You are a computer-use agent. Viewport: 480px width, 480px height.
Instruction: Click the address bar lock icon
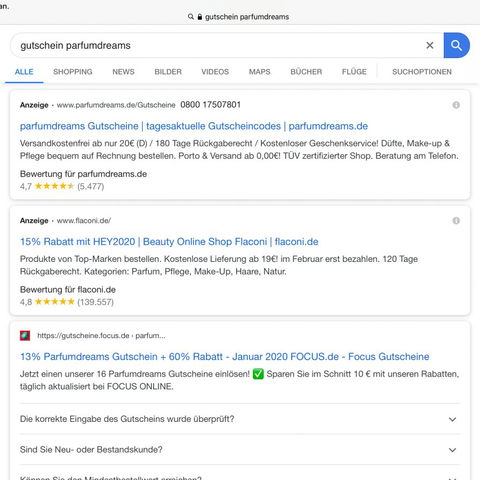point(200,17)
